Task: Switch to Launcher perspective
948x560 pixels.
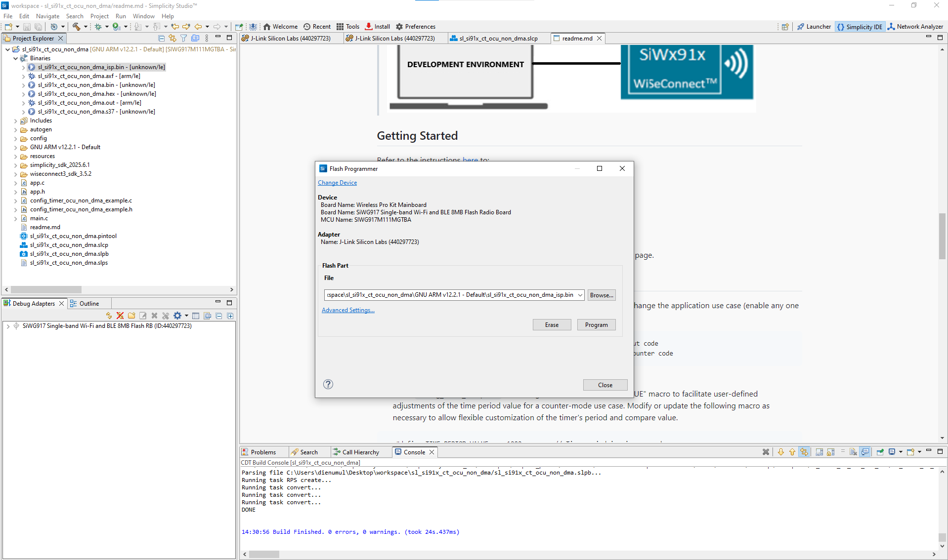Action: (814, 27)
